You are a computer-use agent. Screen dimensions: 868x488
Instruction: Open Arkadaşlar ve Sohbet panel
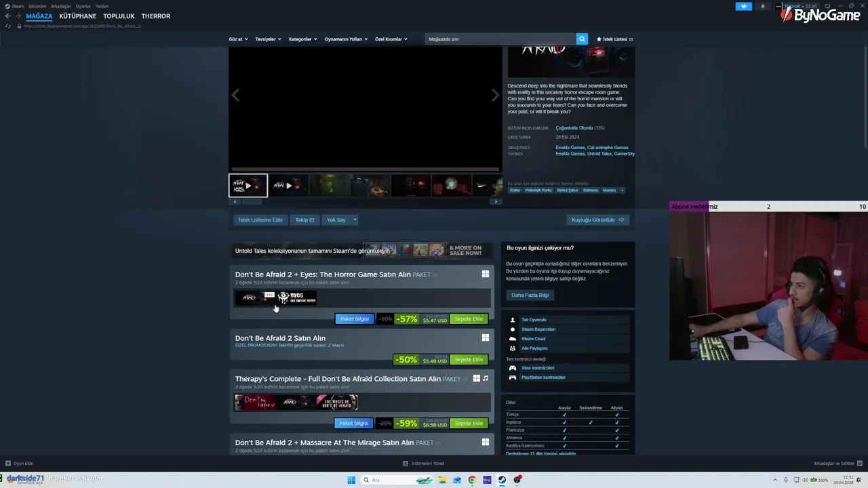pyautogui.click(x=837, y=464)
